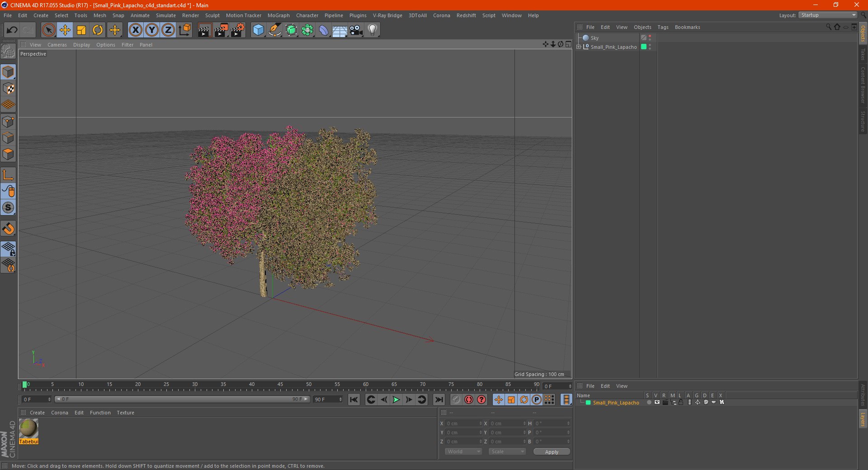Activate the Scale tool
The width and height of the screenshot is (868, 470).
tap(81, 30)
